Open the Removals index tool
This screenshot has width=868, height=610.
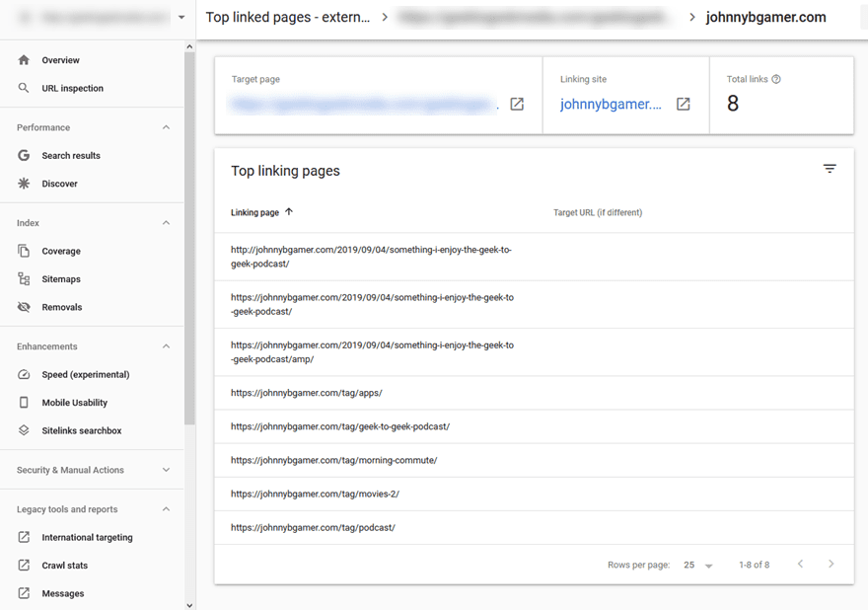(x=61, y=307)
